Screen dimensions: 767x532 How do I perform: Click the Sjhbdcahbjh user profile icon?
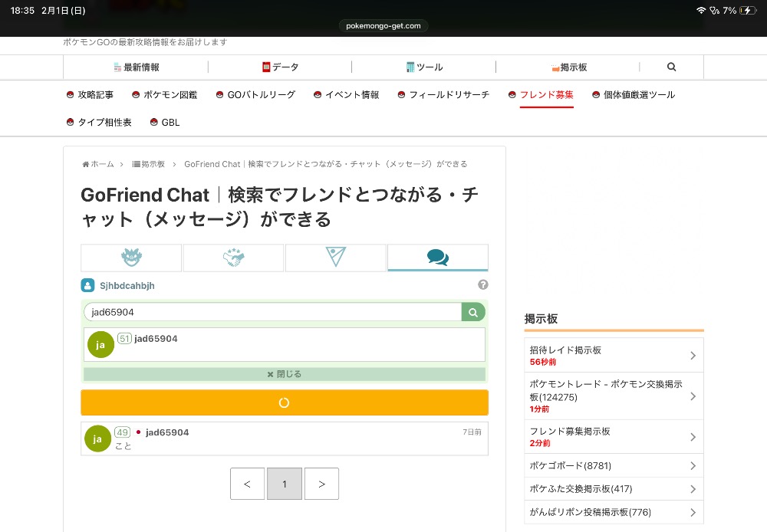(87, 286)
